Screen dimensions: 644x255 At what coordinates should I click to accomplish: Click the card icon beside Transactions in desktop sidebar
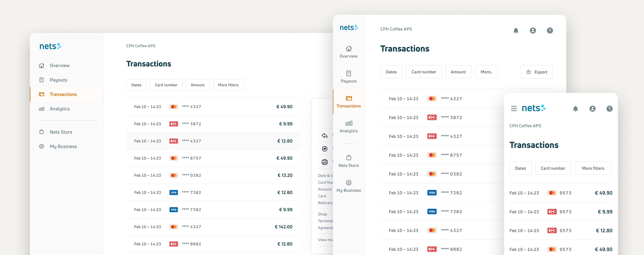point(41,94)
